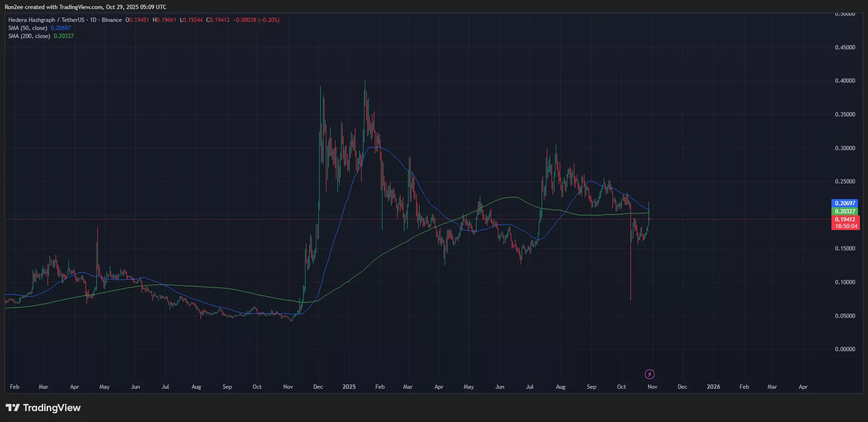Click the 1D interval in chart legend
The height and width of the screenshot is (422, 868).
(x=93, y=20)
